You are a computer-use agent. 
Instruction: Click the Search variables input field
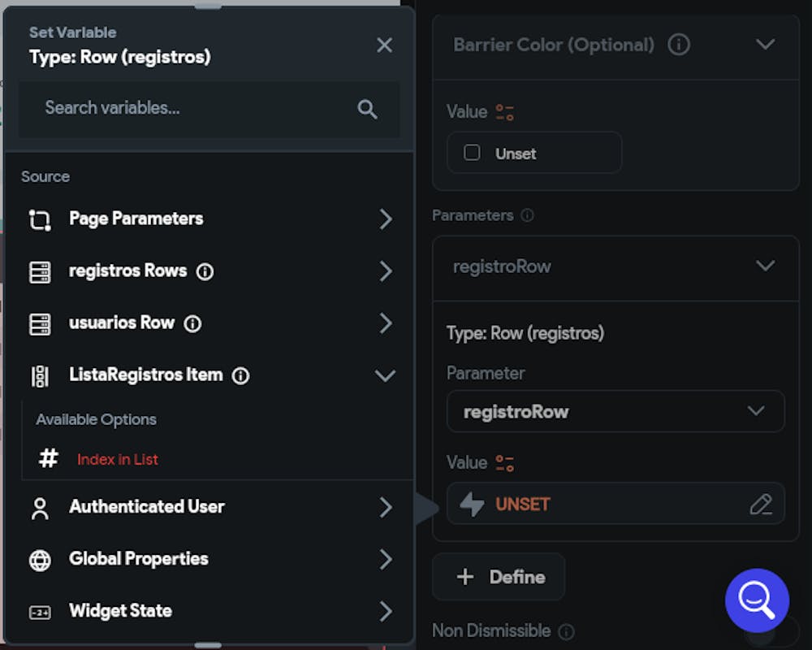click(209, 108)
